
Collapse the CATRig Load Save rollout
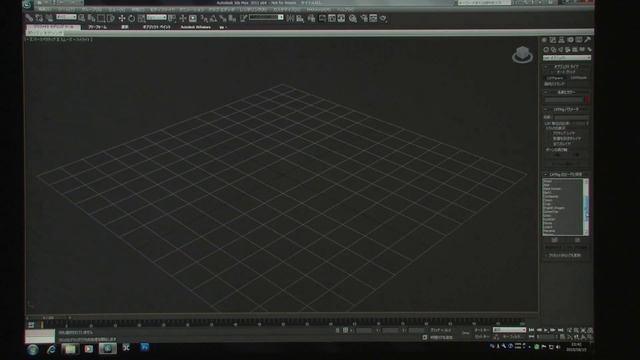tap(567, 174)
